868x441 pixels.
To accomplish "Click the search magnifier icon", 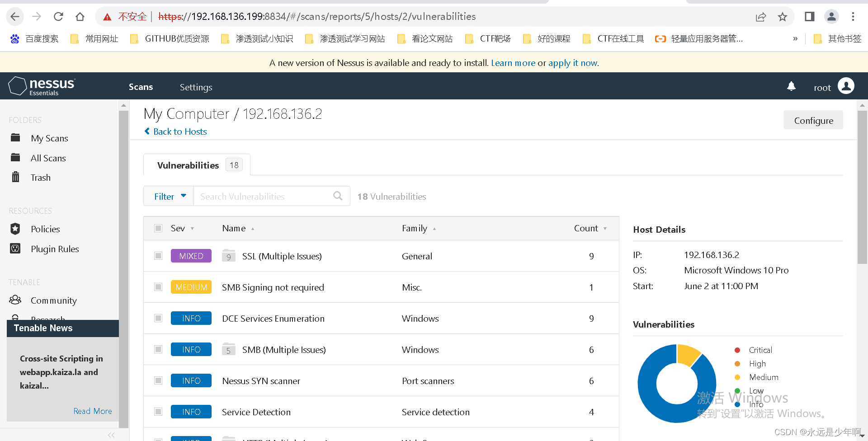I will click(x=338, y=196).
